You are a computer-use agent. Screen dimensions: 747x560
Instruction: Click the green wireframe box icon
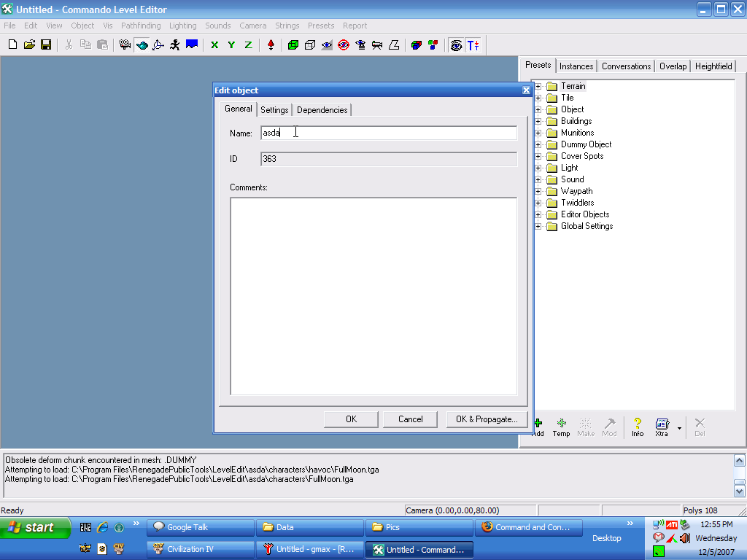coord(293,45)
